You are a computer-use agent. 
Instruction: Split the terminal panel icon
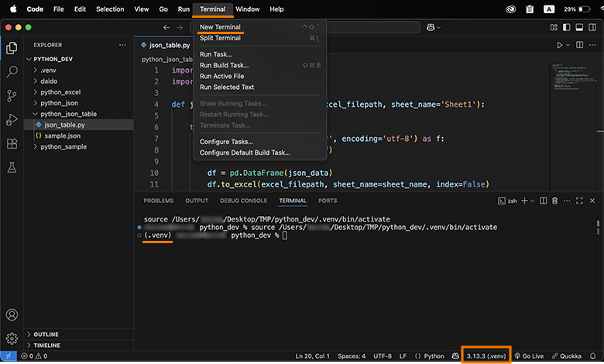click(x=543, y=201)
